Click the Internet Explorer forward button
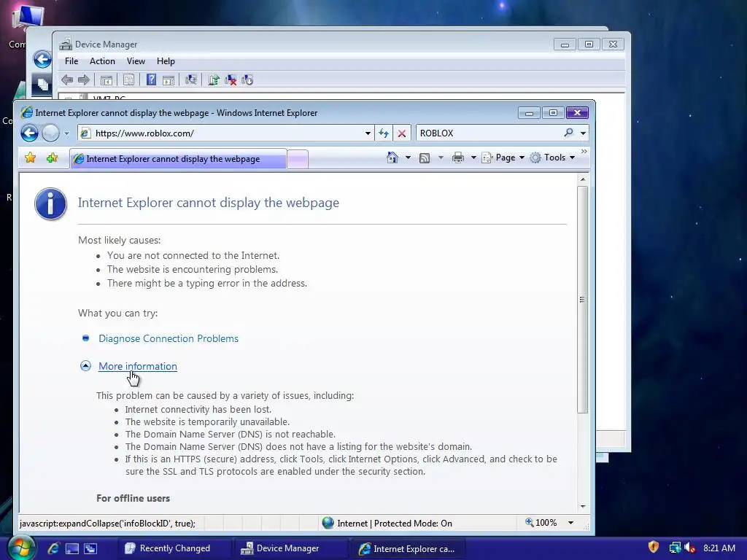Viewport: 747px width, 560px height. [50, 133]
